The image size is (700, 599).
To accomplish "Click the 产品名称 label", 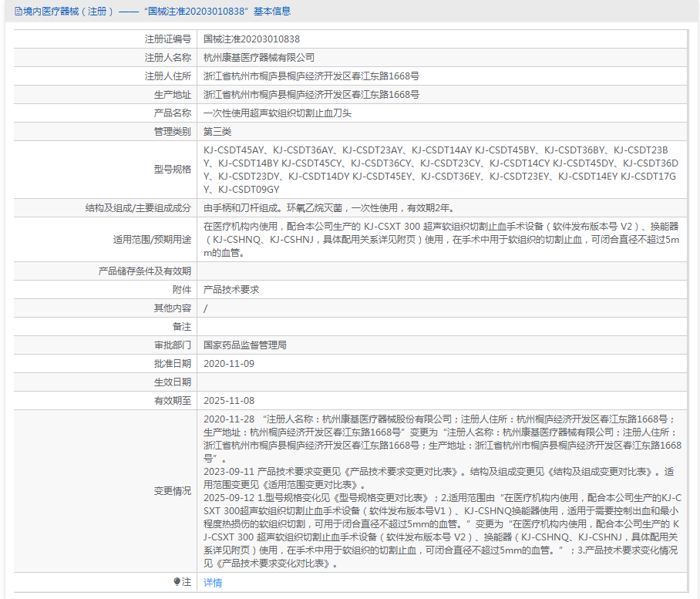I will tap(173, 113).
